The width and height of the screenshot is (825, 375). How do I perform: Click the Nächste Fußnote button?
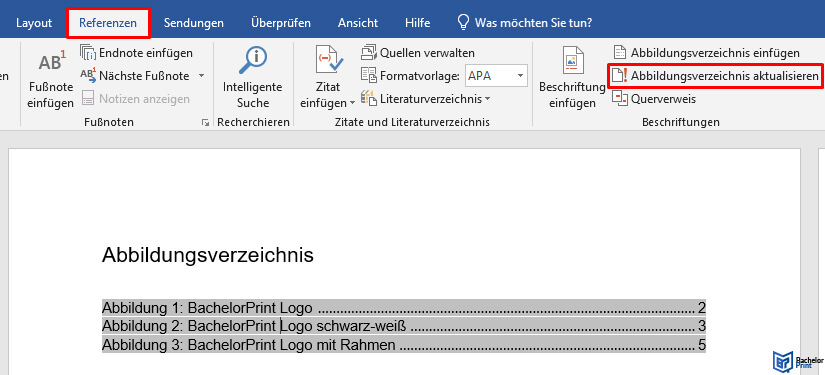[135, 76]
